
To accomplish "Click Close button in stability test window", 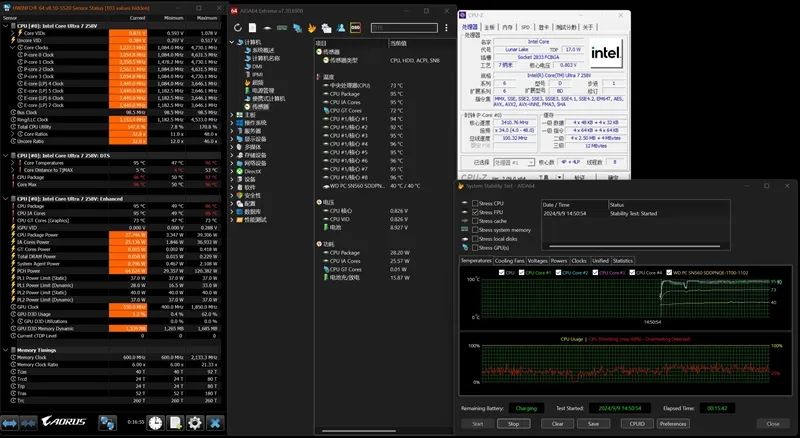I will click(x=773, y=424).
